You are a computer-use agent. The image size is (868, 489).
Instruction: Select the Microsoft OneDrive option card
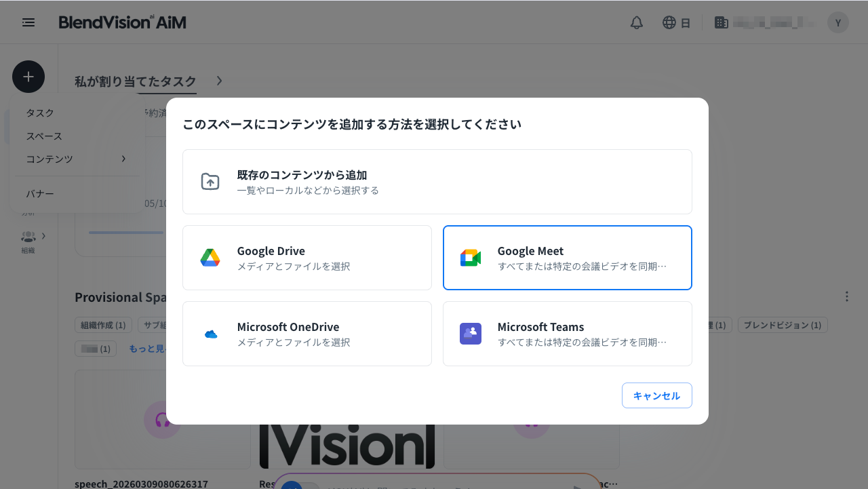307,334
